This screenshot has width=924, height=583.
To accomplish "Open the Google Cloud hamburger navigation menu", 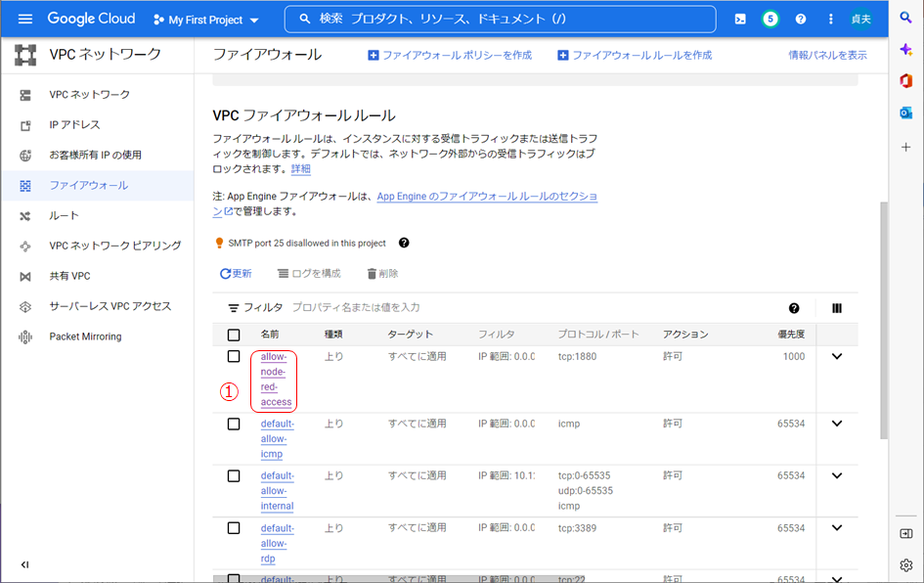I will pyautogui.click(x=25, y=20).
